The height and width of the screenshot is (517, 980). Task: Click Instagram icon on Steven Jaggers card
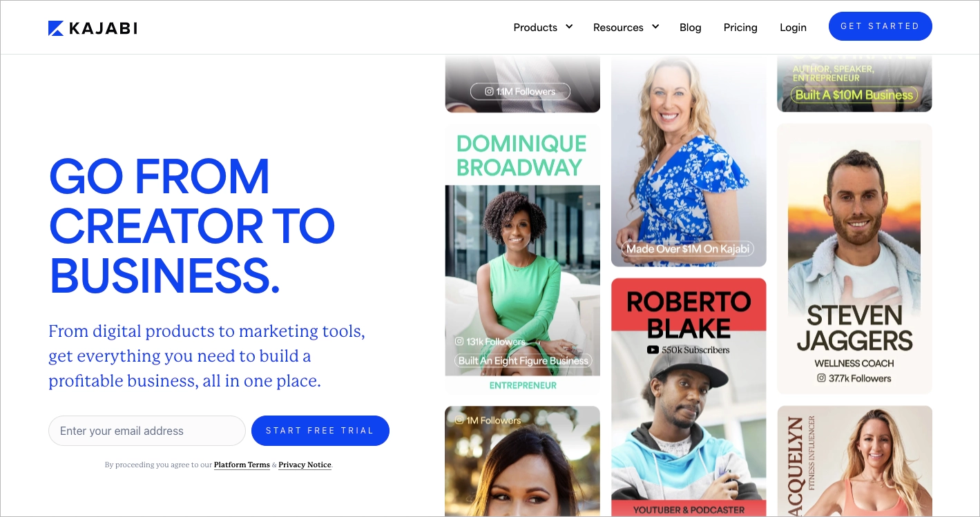click(822, 378)
